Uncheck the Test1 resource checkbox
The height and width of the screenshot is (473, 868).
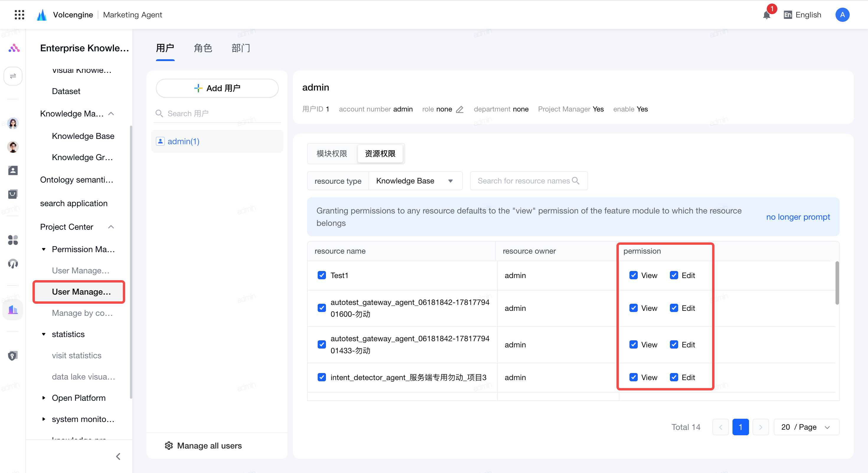(x=322, y=275)
